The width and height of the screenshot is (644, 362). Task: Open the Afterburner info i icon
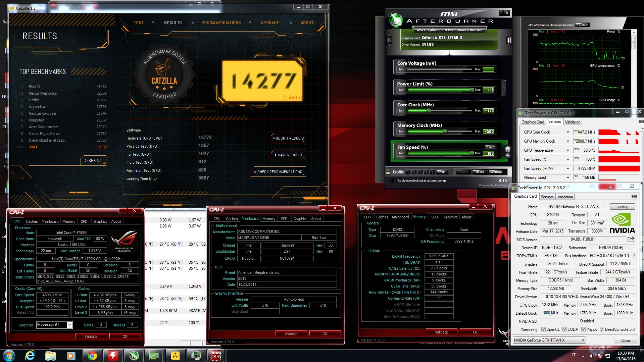(x=509, y=40)
